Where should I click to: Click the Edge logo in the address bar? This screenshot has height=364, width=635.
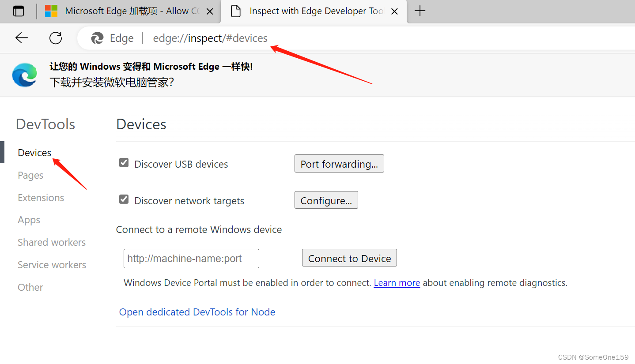(x=97, y=38)
